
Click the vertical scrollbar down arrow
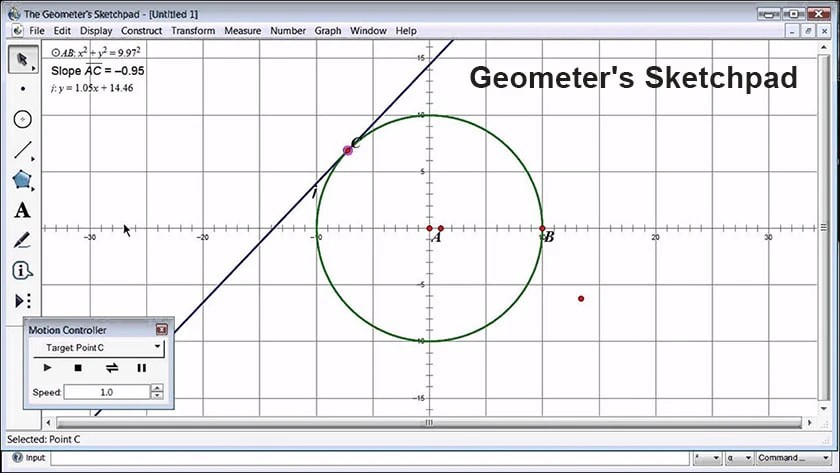[x=824, y=409]
